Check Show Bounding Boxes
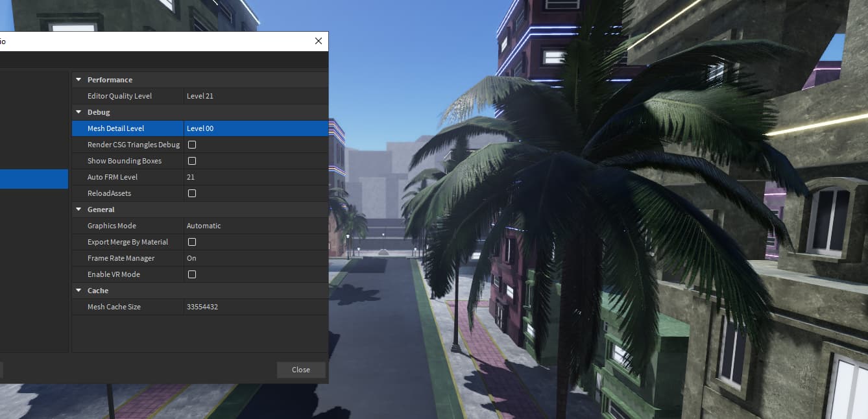 pyautogui.click(x=191, y=160)
